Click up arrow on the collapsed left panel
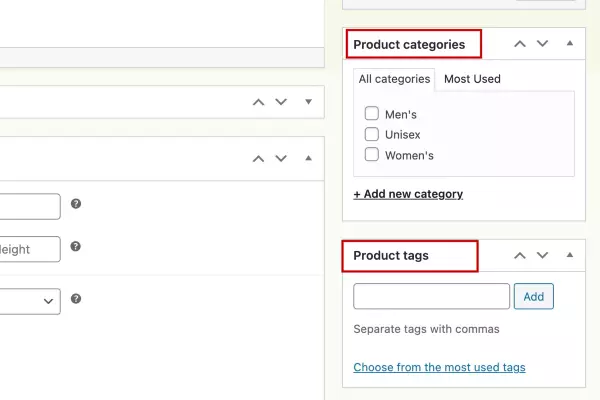The image size is (600, 400). (258, 102)
